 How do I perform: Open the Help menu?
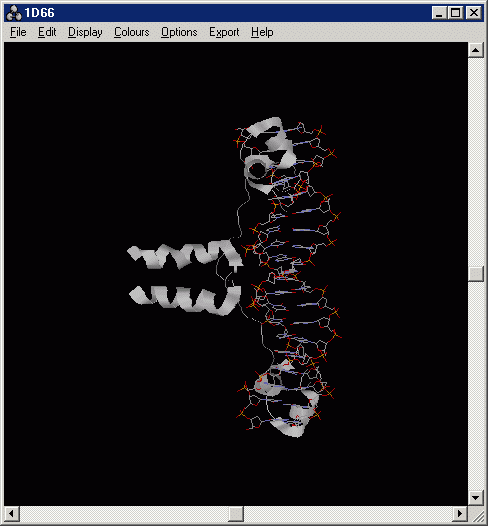coord(262,32)
